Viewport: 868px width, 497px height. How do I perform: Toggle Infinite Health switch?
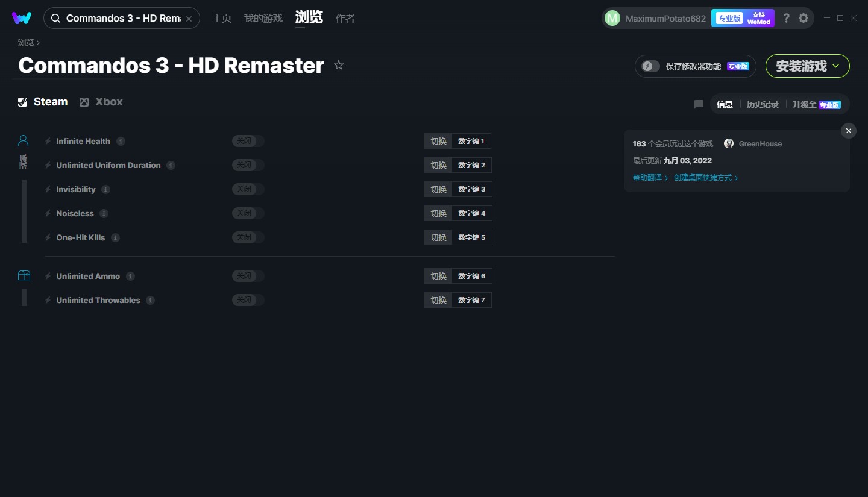click(248, 141)
